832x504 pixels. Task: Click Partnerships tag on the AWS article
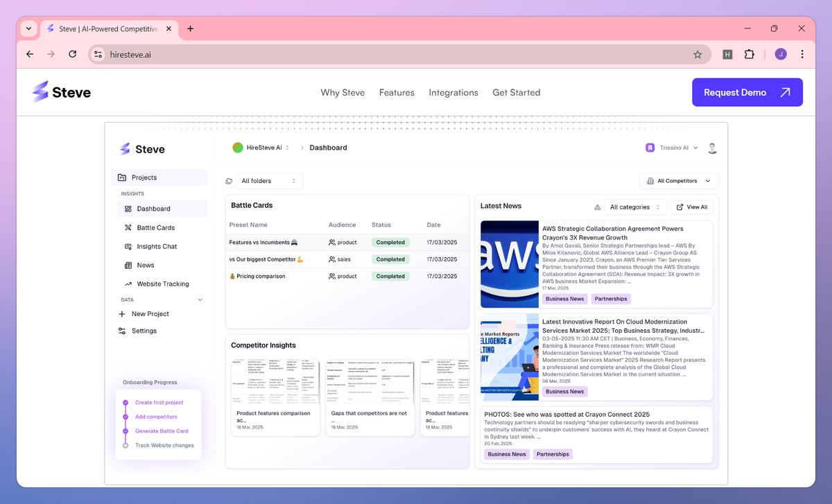611,299
